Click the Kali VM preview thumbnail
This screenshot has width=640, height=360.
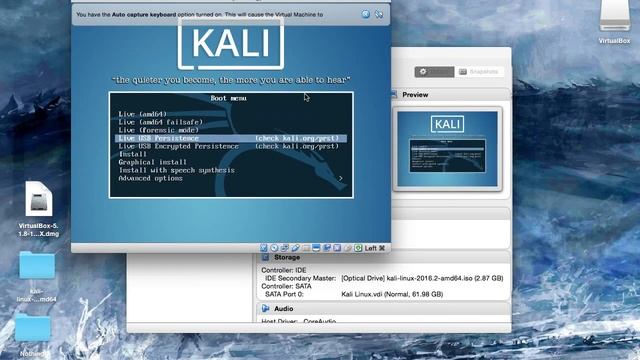point(447,149)
